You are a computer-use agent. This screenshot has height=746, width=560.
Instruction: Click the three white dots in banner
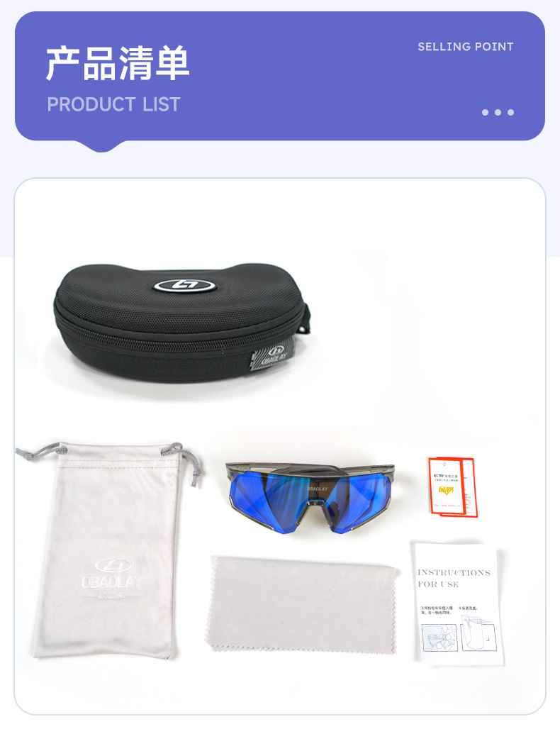[498, 112]
